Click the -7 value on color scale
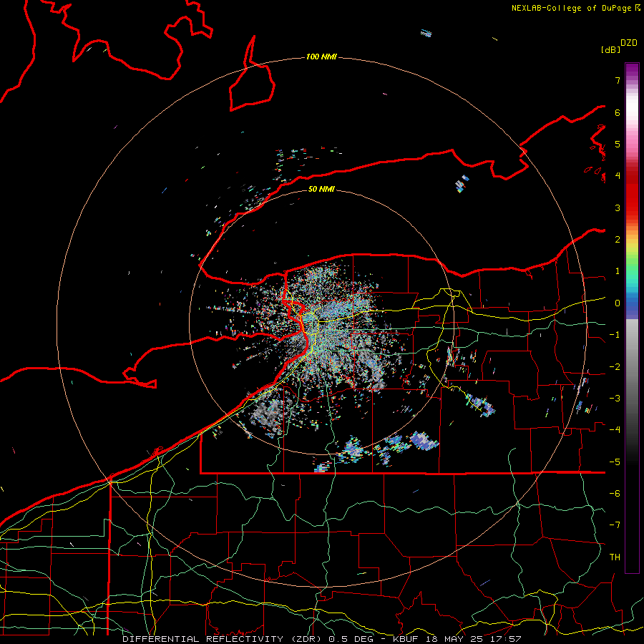The image size is (644, 644). 615,525
